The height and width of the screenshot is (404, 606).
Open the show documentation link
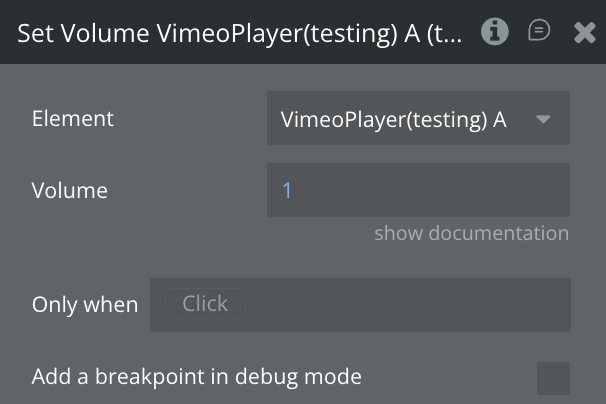pos(471,234)
